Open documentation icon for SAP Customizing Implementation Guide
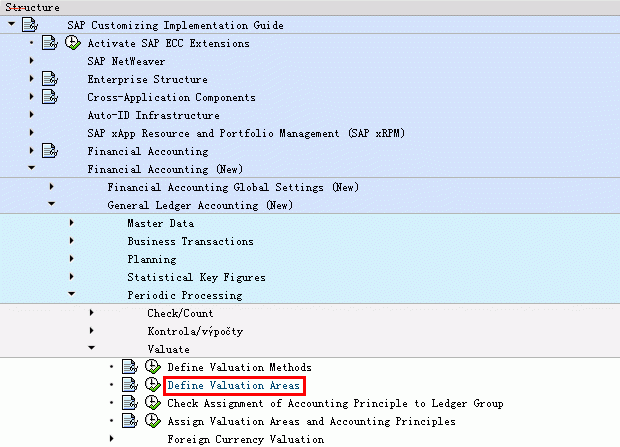Screen dimensions: 620x447 tap(30, 25)
